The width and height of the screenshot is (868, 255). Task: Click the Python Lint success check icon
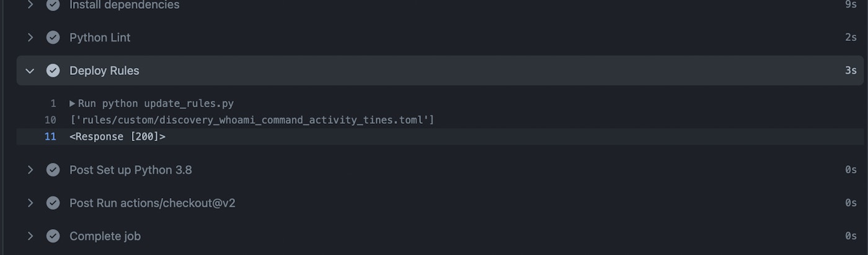pyautogui.click(x=53, y=37)
